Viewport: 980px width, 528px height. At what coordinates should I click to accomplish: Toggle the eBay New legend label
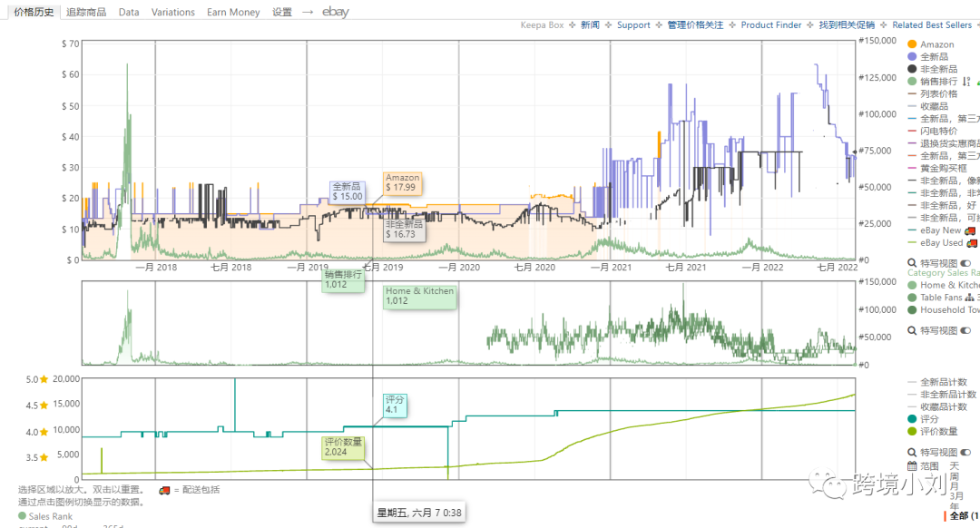pos(941,230)
